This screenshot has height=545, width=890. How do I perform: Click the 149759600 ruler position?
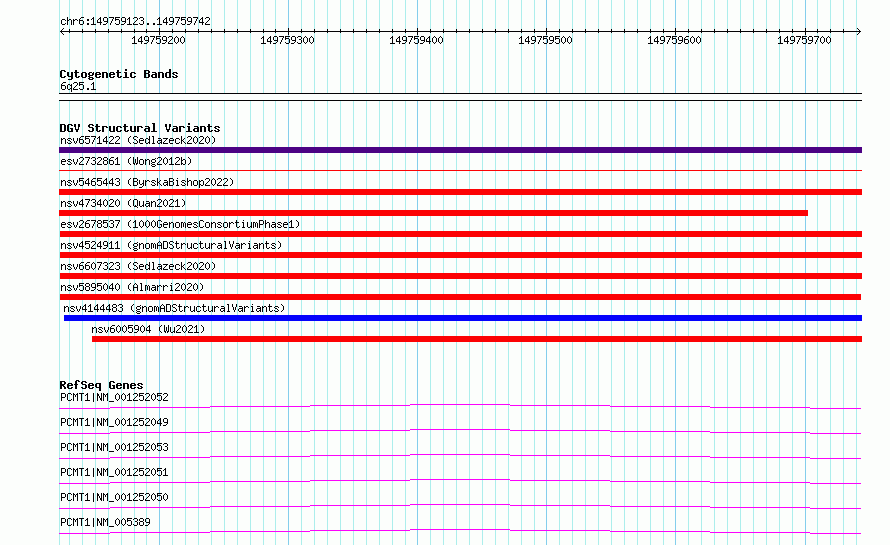[x=674, y=40]
